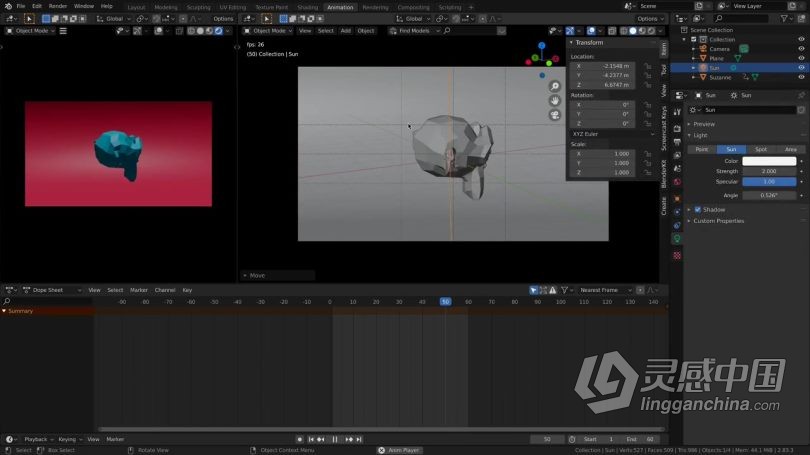Open the Find Models dropdown
The width and height of the screenshot is (810, 455).
coord(415,31)
